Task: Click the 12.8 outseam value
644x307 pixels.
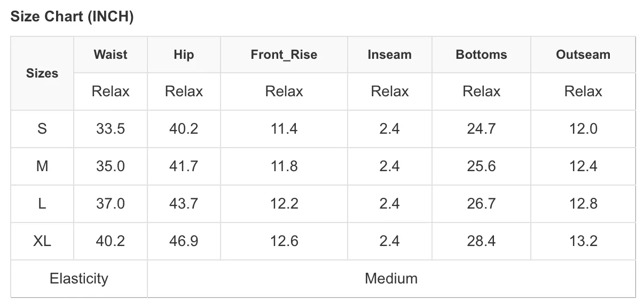Action: 583,204
